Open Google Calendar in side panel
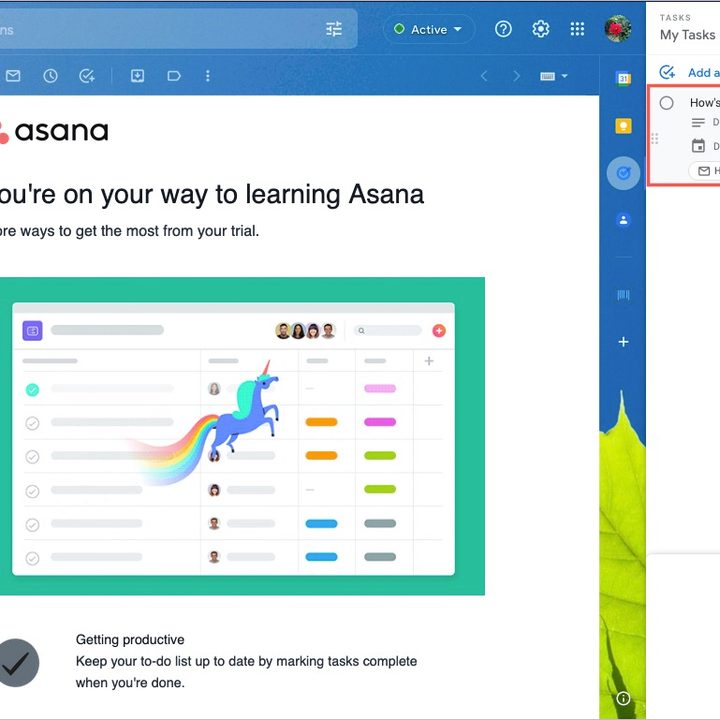Viewport: 720px width, 720px height. point(623,79)
